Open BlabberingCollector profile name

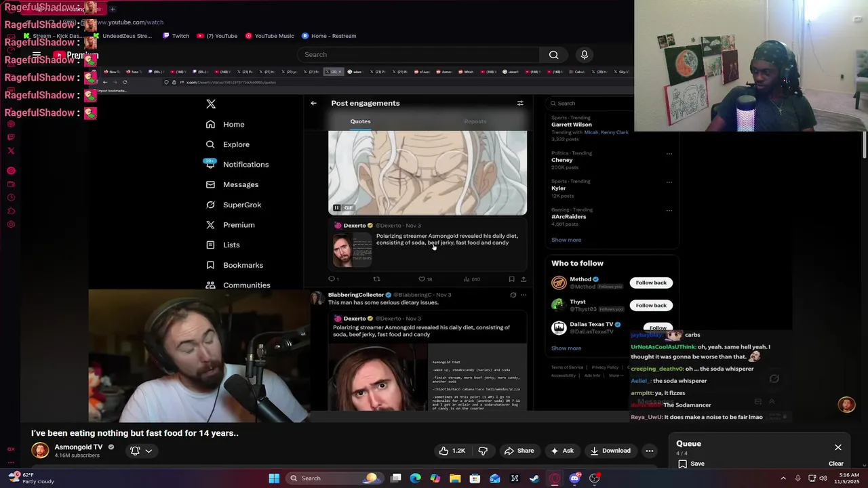point(356,295)
